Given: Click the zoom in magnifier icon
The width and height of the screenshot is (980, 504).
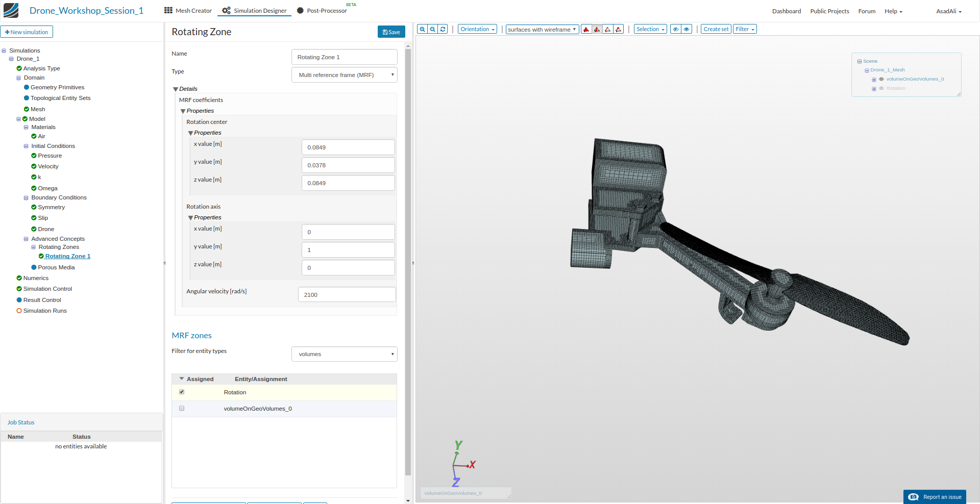Looking at the screenshot, I should coord(422,30).
